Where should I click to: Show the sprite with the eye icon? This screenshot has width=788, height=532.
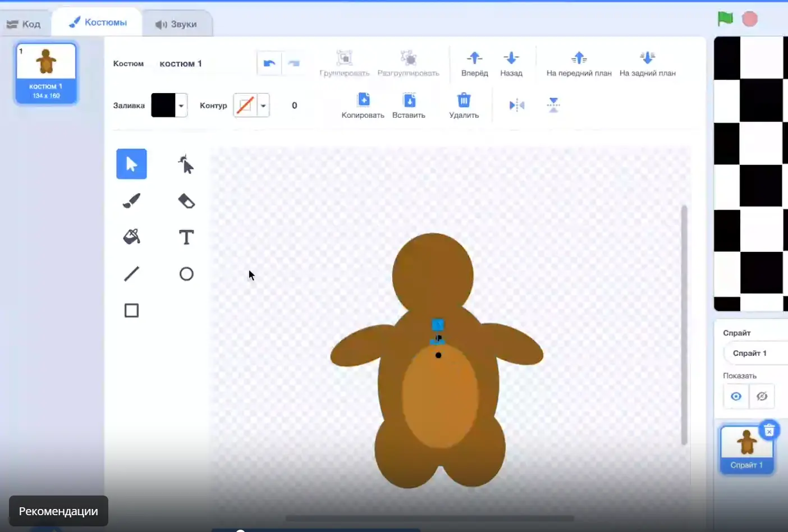pyautogui.click(x=736, y=396)
